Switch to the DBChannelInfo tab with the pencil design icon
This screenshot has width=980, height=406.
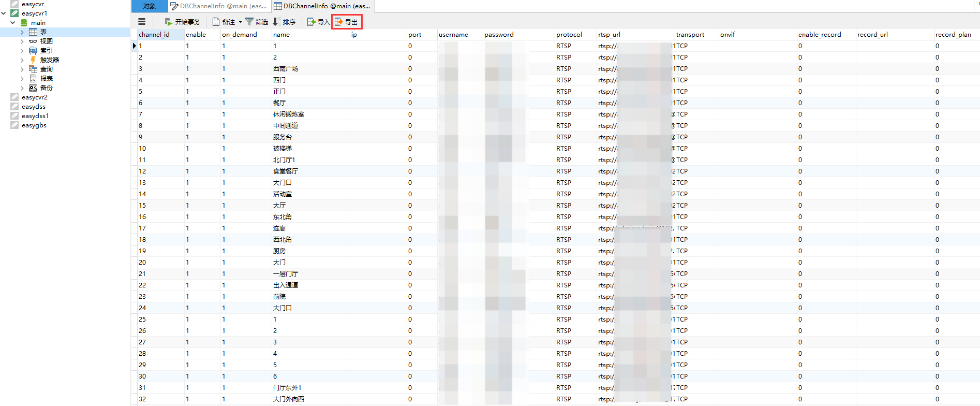[219, 6]
